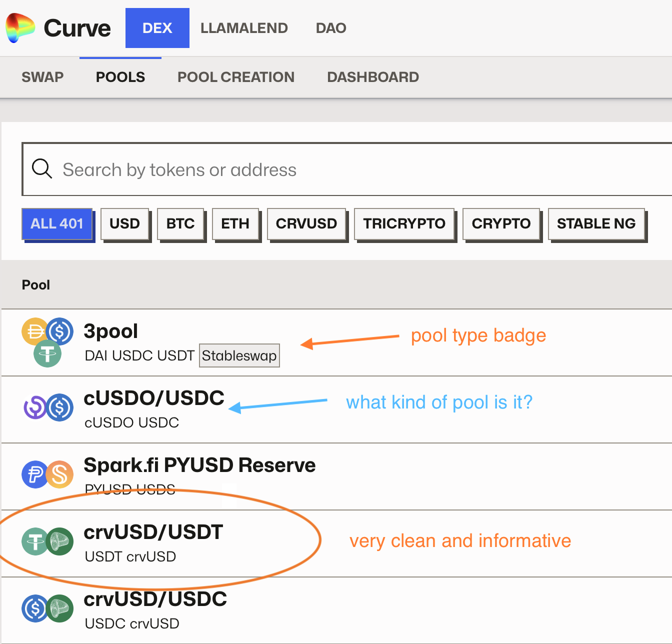Enable the STABLE NG filter
672x644 pixels.
pyautogui.click(x=596, y=223)
